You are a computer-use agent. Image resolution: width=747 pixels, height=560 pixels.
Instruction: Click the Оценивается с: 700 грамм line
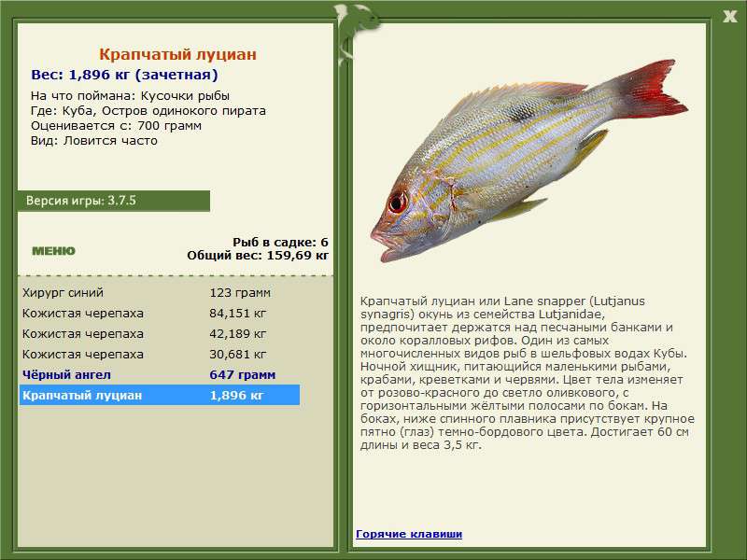click(116, 126)
